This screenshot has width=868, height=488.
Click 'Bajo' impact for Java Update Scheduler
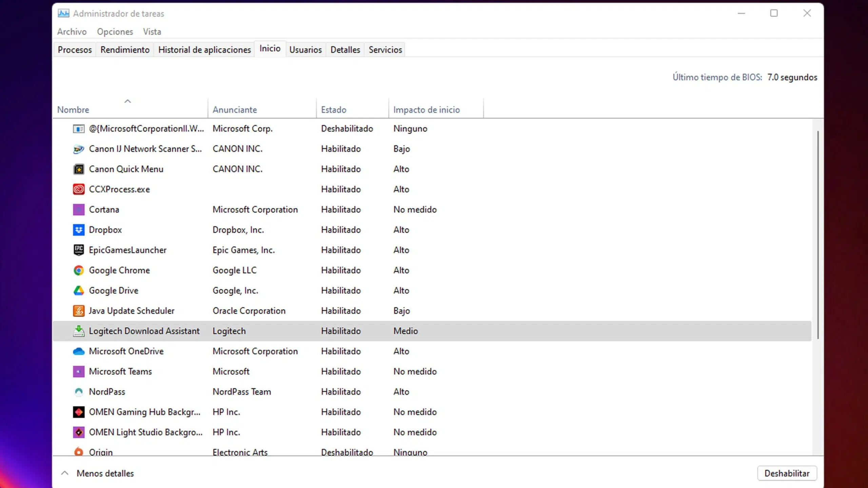(401, 311)
